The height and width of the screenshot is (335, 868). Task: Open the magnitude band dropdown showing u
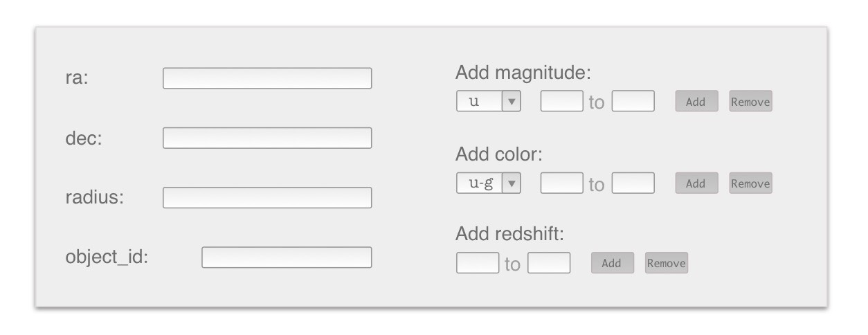tap(488, 102)
